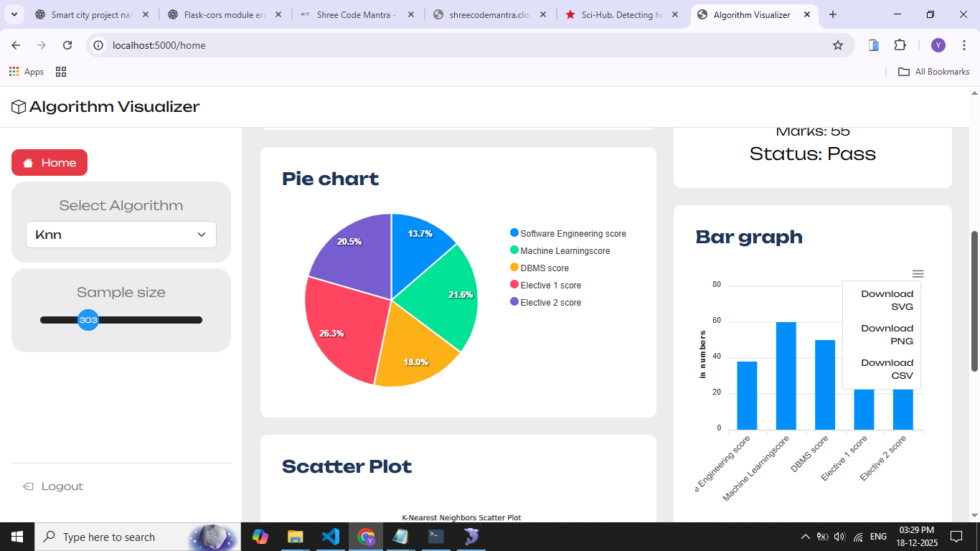Reload the page with the refresh icon
The height and width of the screenshot is (551, 980).
tap(67, 45)
